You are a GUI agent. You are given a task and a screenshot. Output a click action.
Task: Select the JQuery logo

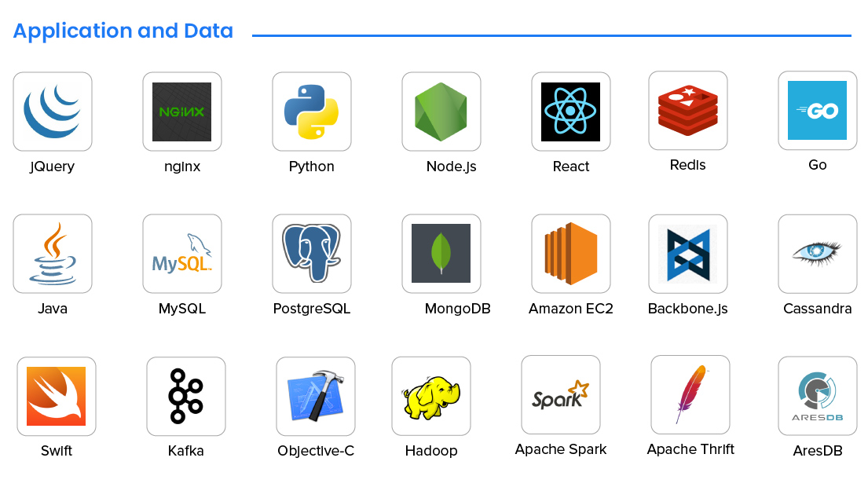52,111
